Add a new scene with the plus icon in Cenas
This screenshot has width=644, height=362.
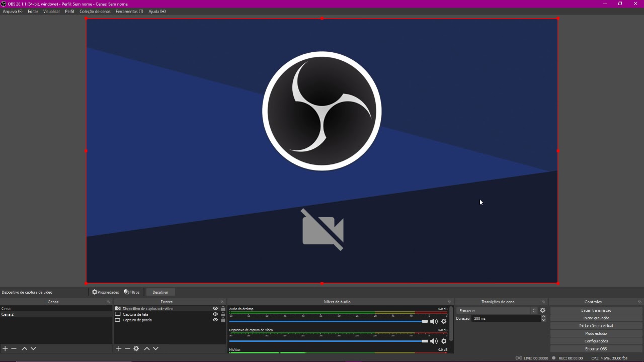coord(5,348)
